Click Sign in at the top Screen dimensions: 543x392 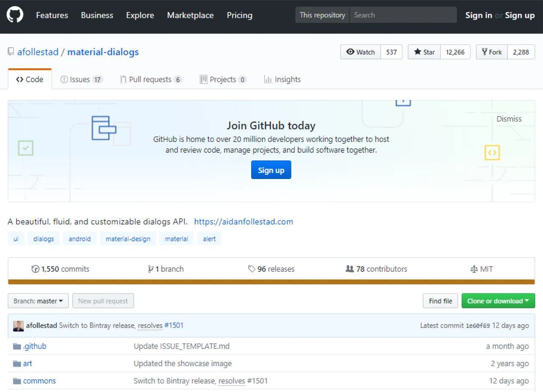(479, 15)
